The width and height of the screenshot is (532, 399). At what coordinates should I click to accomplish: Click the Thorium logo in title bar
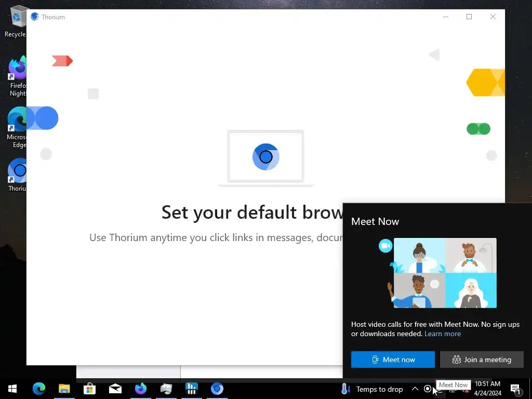click(35, 17)
